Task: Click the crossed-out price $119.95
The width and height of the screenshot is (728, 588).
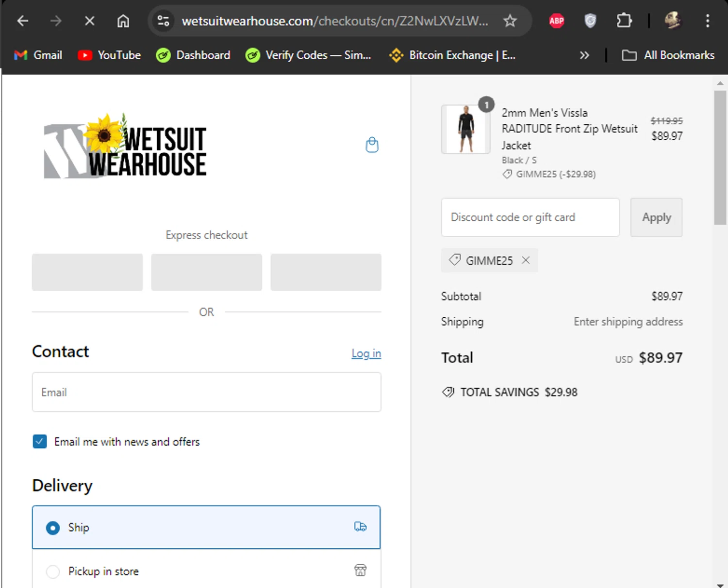Action: pyautogui.click(x=666, y=121)
